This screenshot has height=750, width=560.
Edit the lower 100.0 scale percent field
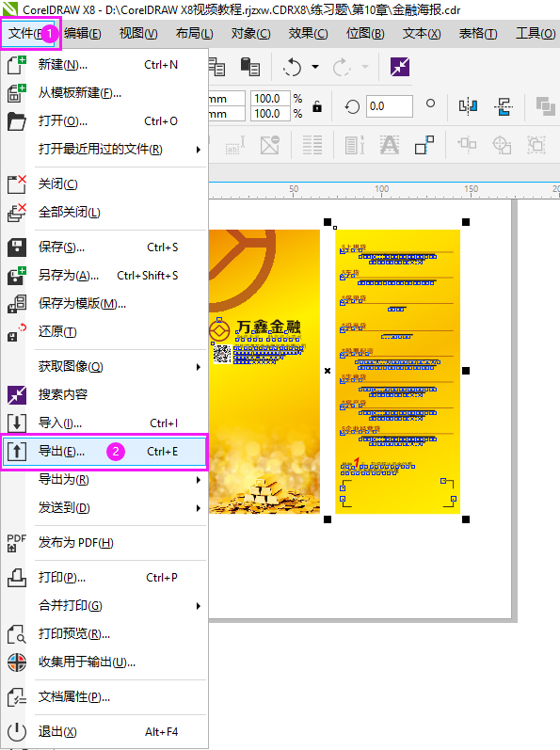[270, 113]
